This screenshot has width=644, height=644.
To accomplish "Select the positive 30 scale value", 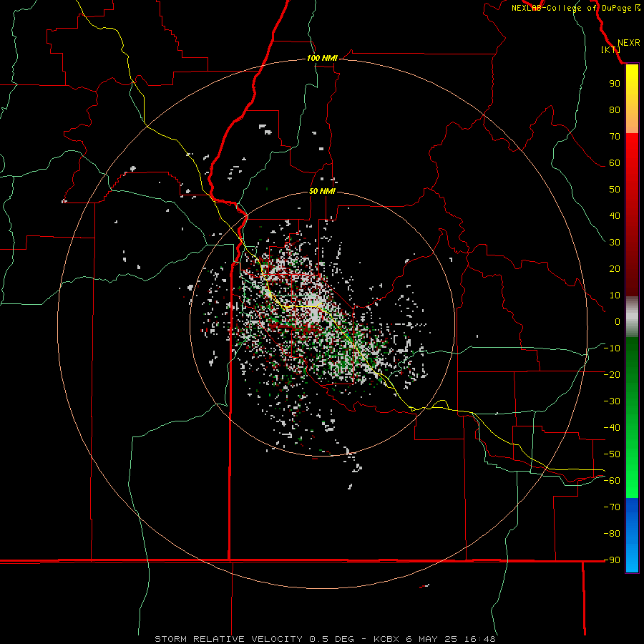I will tap(615, 243).
